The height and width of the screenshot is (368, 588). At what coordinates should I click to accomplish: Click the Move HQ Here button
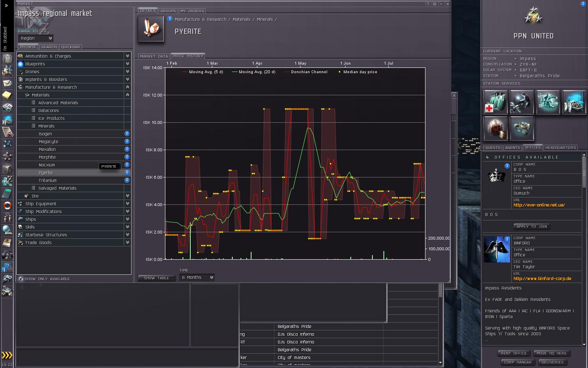pos(552,353)
